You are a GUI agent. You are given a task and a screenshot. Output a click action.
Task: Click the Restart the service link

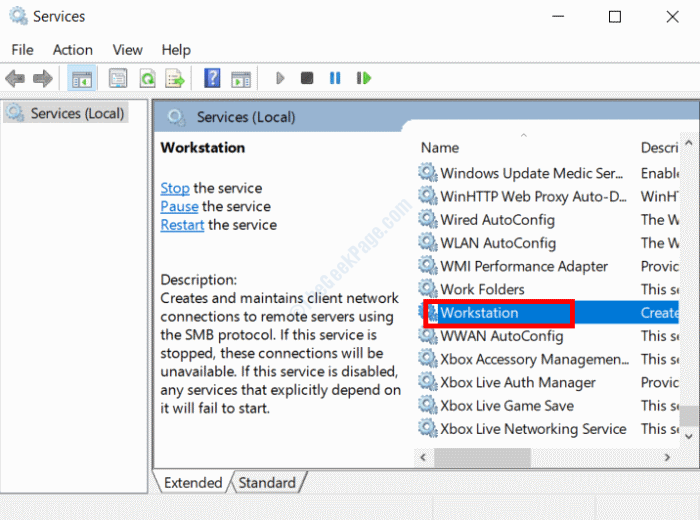click(182, 225)
